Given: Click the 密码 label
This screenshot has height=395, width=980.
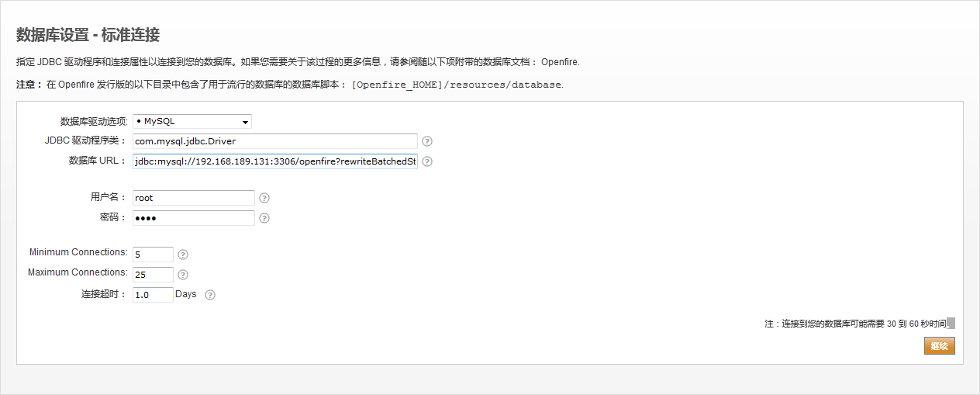Looking at the screenshot, I should [113, 217].
